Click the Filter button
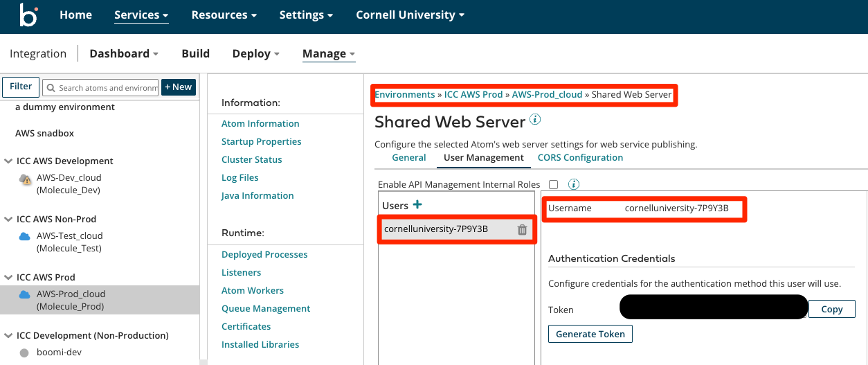This screenshot has height=365, width=868. (21, 87)
